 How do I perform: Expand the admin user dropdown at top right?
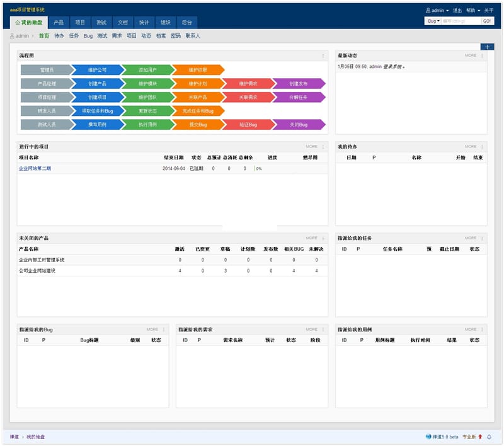click(x=437, y=11)
